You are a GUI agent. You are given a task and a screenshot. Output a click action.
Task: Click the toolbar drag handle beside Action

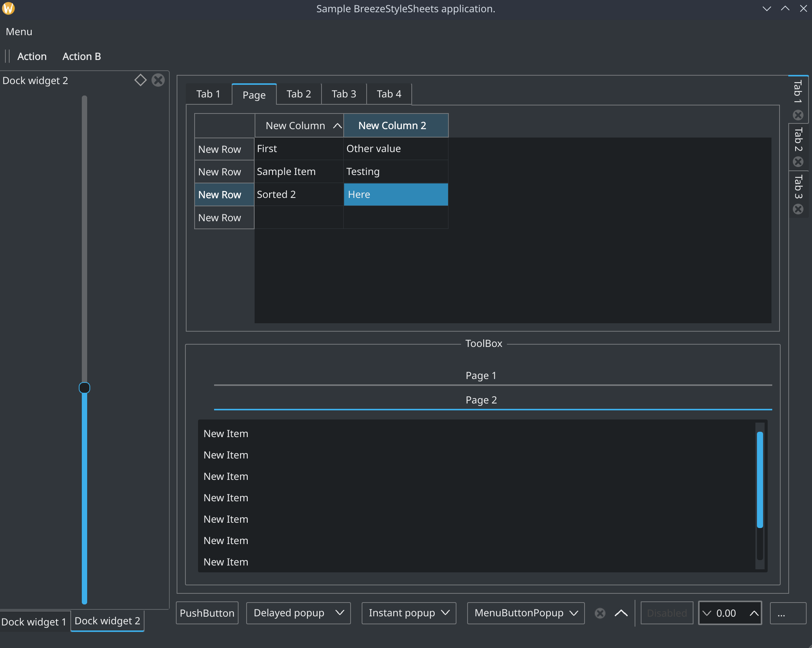pos(7,56)
